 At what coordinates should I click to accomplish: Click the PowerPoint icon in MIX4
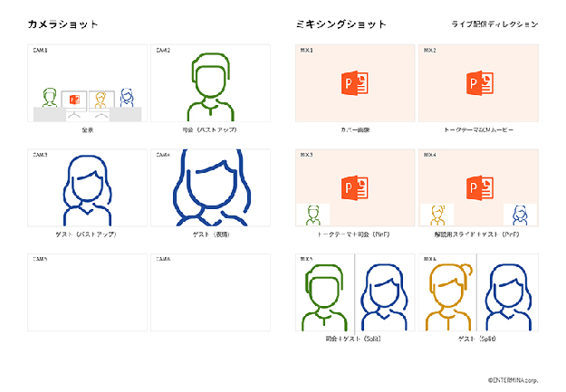coord(478,187)
